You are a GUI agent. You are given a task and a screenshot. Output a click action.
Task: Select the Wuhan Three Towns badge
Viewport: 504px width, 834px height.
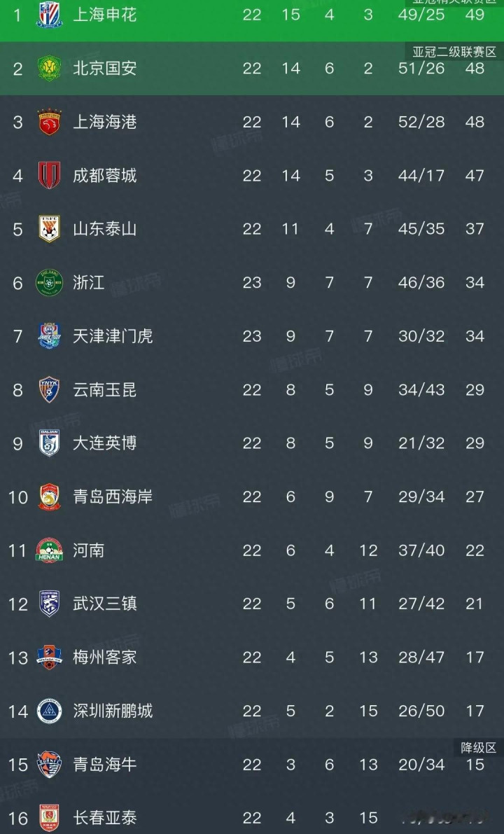49,604
